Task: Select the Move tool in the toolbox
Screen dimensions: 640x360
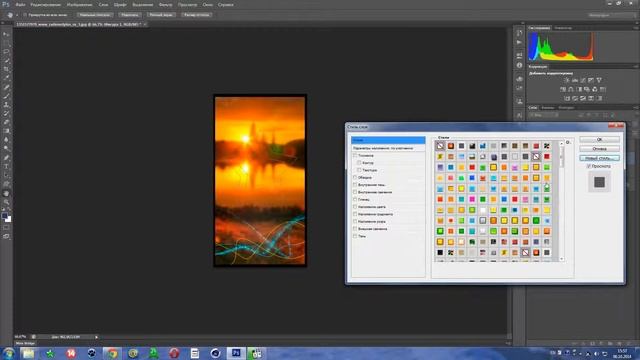Action: point(6,34)
